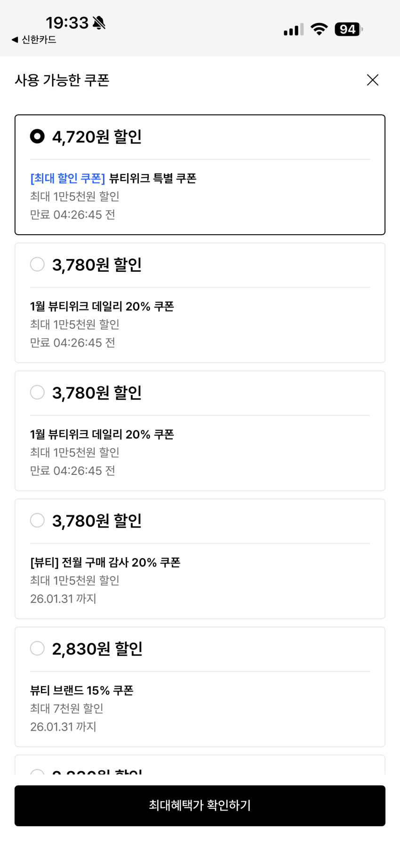Screen dimensions: 400x868
Task: Tap the 2,830원 할인 amount text
Action: (x=97, y=649)
